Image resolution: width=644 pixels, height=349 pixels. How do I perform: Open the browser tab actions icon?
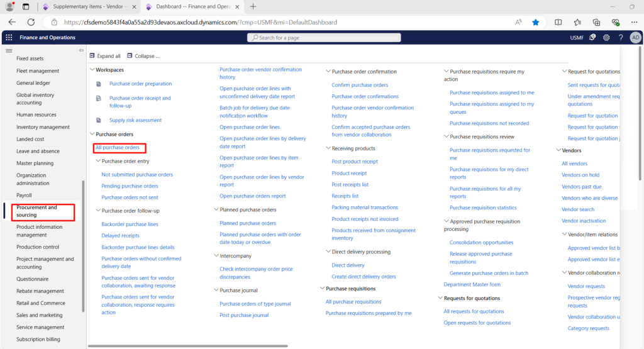26,6
